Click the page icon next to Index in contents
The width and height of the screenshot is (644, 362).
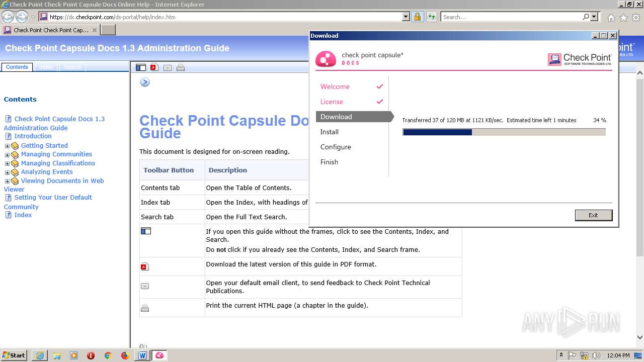point(8,215)
